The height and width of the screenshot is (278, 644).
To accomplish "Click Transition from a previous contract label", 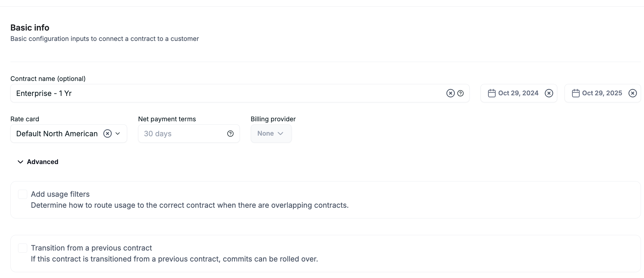I will [x=91, y=248].
